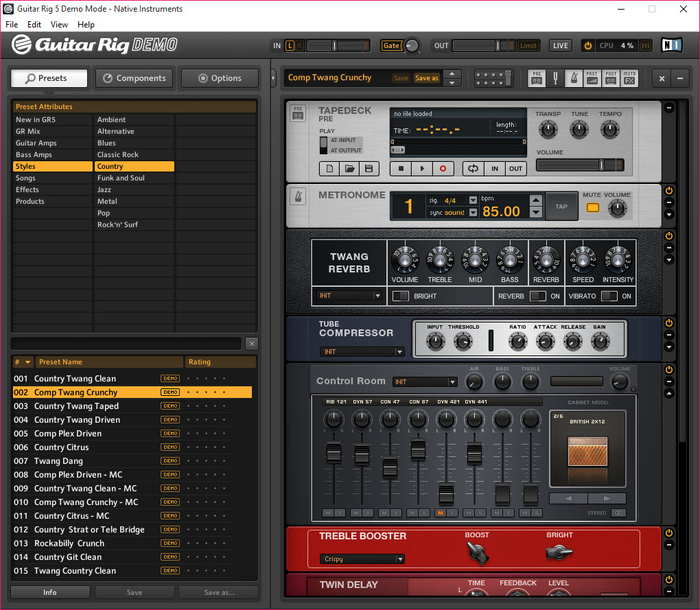Enable LIVE view
Viewport: 700px width, 610px height.
pyautogui.click(x=560, y=45)
